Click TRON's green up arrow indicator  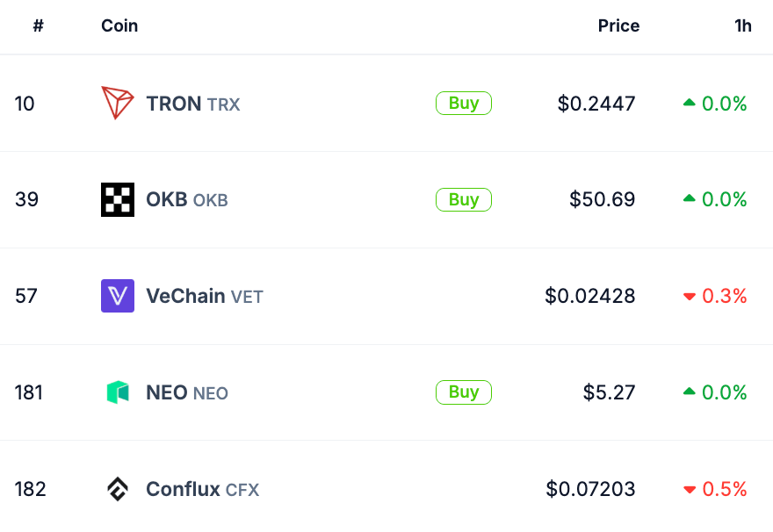(x=690, y=104)
